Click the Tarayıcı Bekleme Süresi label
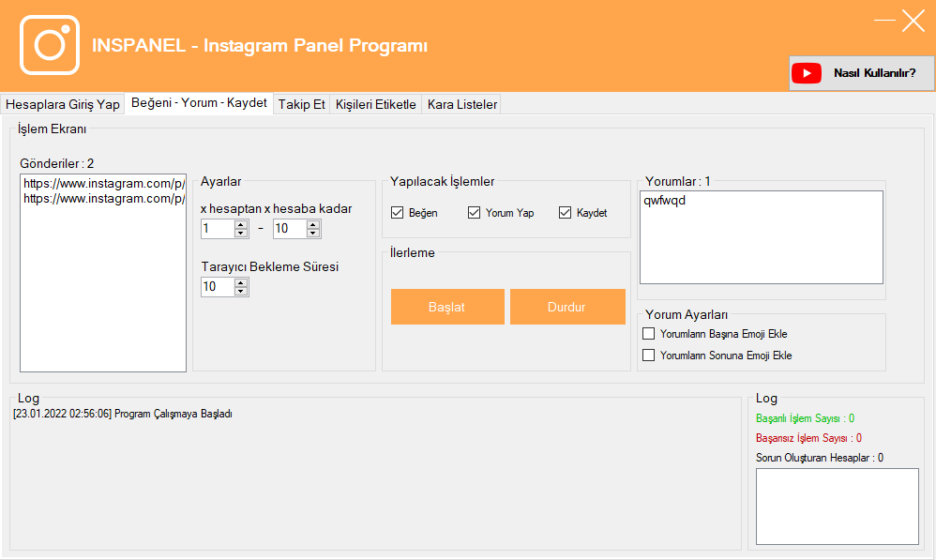The height and width of the screenshot is (560, 936). coord(270,266)
